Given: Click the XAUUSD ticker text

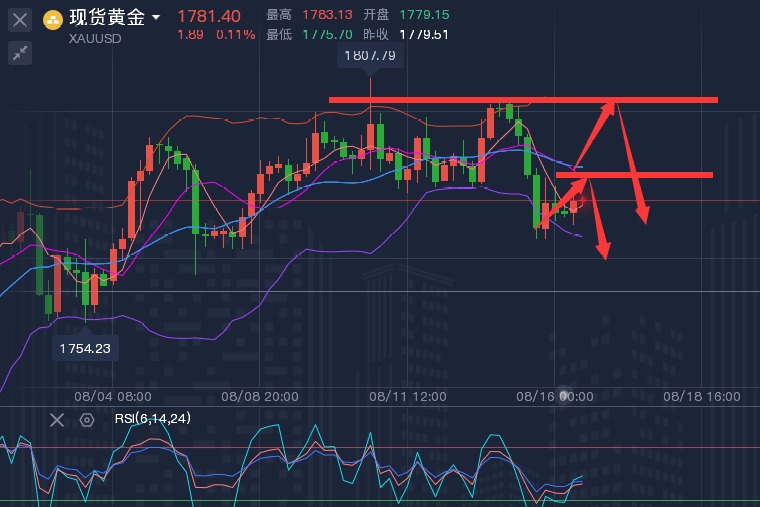Looking at the screenshot, I should click(x=97, y=39).
